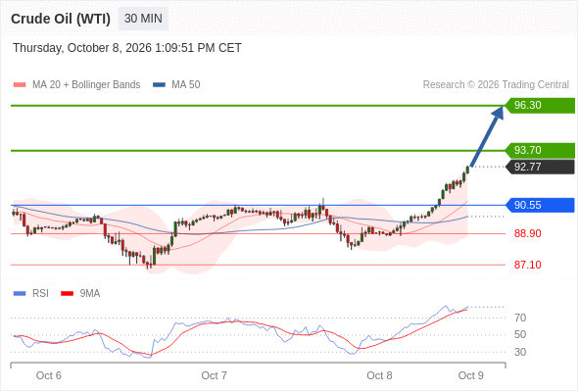Image resolution: width=578 pixels, height=392 pixels.
Task: Click the Oct 8 date axis label
Action: tap(379, 375)
